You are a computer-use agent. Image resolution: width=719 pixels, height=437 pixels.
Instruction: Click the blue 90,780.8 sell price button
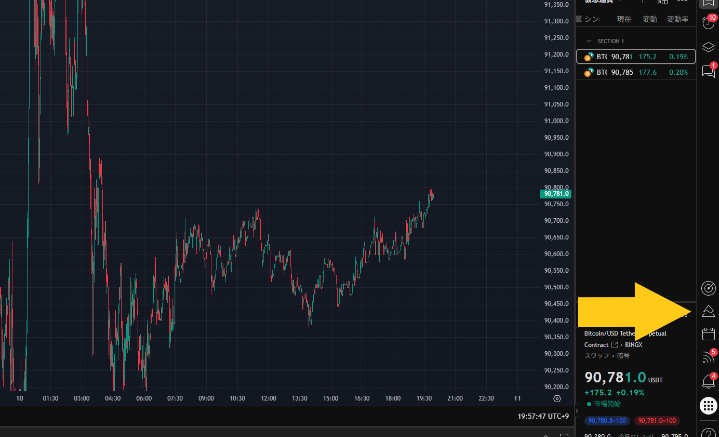click(x=609, y=421)
